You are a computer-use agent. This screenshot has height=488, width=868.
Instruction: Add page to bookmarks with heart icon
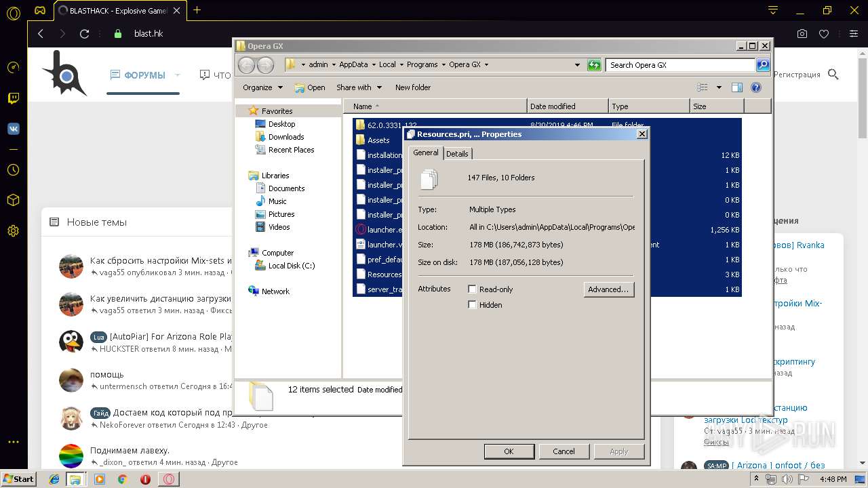(x=824, y=34)
